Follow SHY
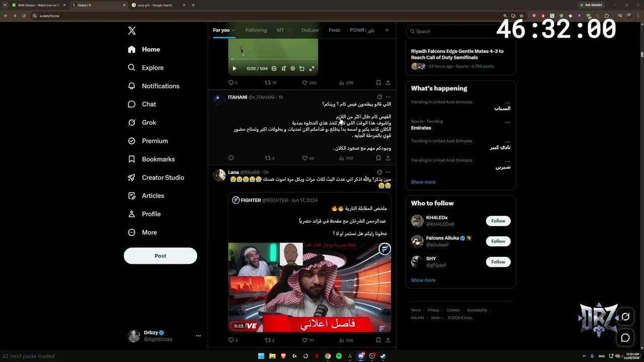Image resolution: width=644 pixels, height=362 pixels. tap(498, 262)
